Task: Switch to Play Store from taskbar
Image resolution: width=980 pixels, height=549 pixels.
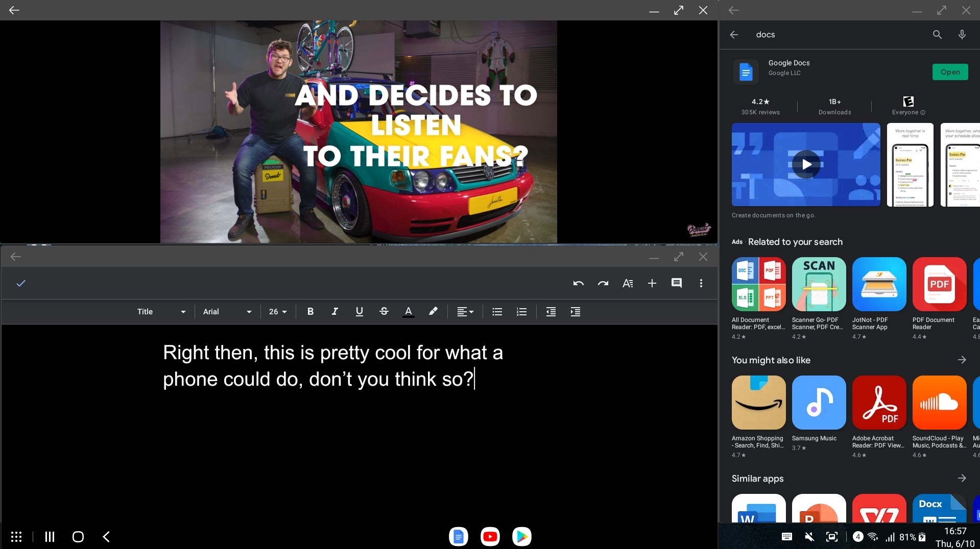Action: (521, 536)
